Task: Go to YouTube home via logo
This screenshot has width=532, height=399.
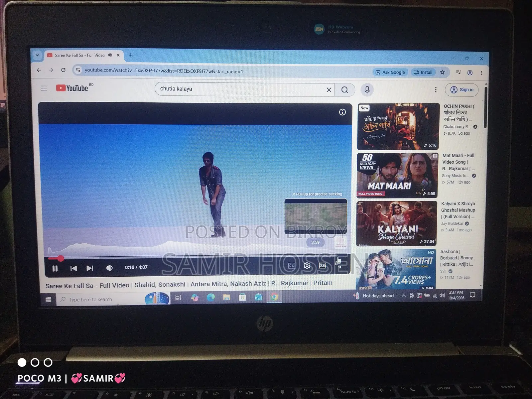Action: 72,88
